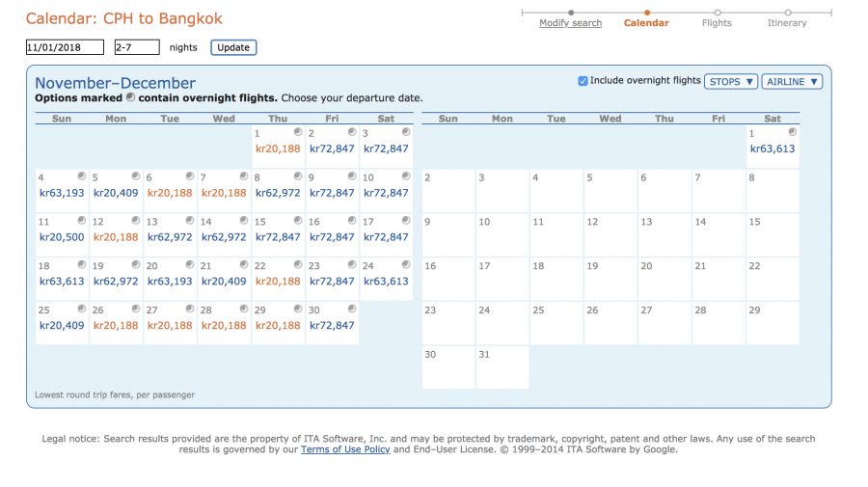Click the departure date input field
The height and width of the screenshot is (487, 868).
coord(66,47)
